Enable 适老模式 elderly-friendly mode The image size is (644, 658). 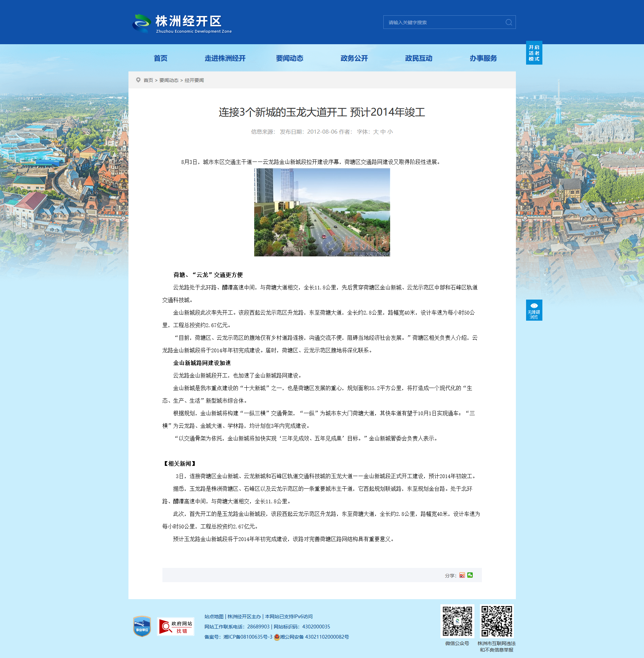coord(534,53)
